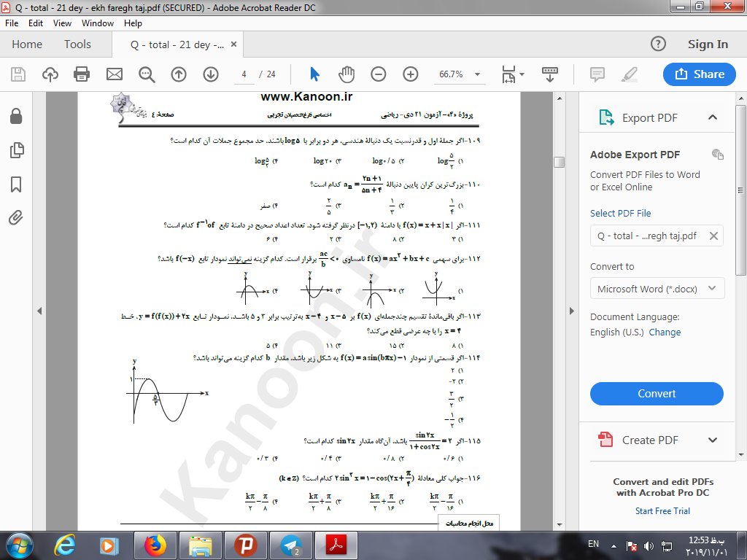The width and height of the screenshot is (747, 560).
Task: Click the email envelope icon
Action: coord(115,74)
